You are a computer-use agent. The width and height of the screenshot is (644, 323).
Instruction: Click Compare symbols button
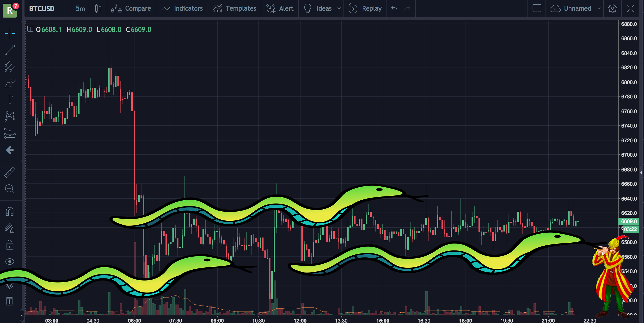pos(131,9)
